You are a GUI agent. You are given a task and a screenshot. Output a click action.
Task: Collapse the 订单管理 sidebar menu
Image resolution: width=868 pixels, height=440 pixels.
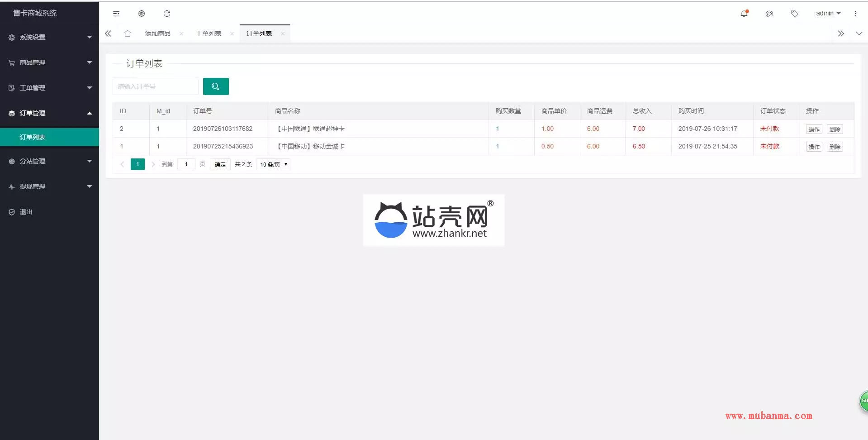point(49,113)
